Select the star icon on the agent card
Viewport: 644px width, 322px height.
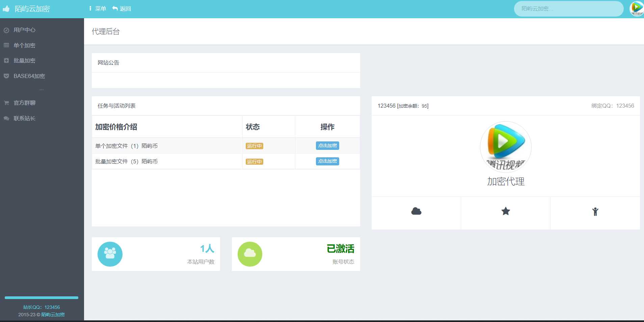(x=505, y=211)
